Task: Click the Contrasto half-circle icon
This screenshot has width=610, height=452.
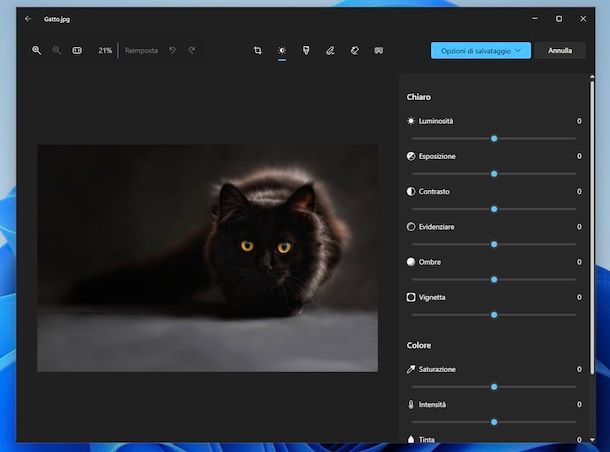Action: (x=411, y=191)
